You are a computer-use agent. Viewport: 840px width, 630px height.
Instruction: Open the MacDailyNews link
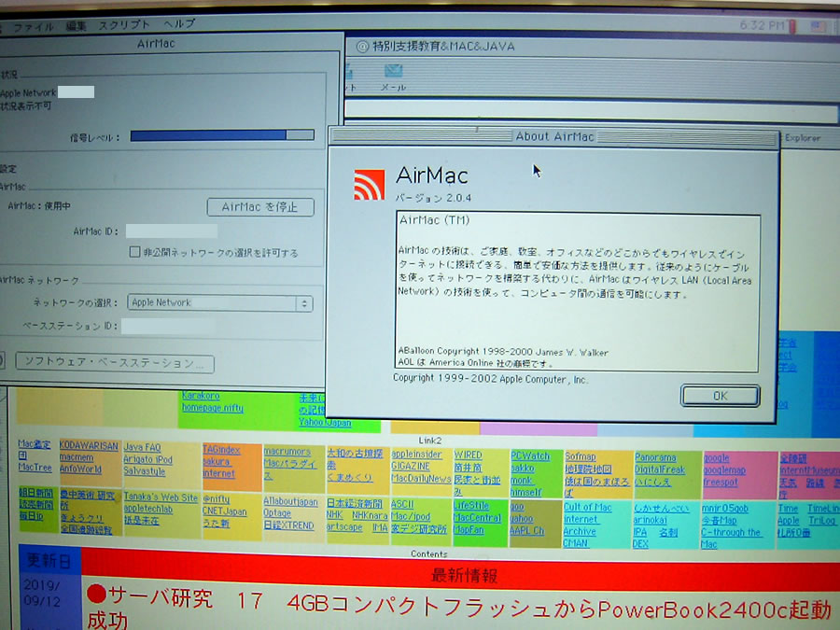click(421, 478)
